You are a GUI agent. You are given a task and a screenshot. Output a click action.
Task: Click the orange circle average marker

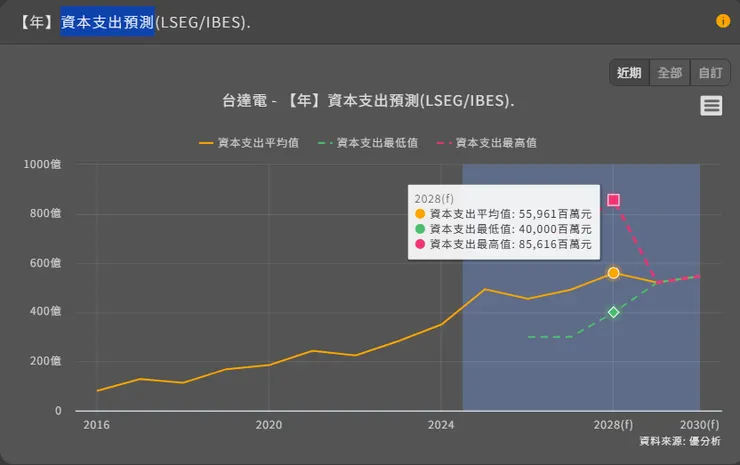click(x=613, y=273)
